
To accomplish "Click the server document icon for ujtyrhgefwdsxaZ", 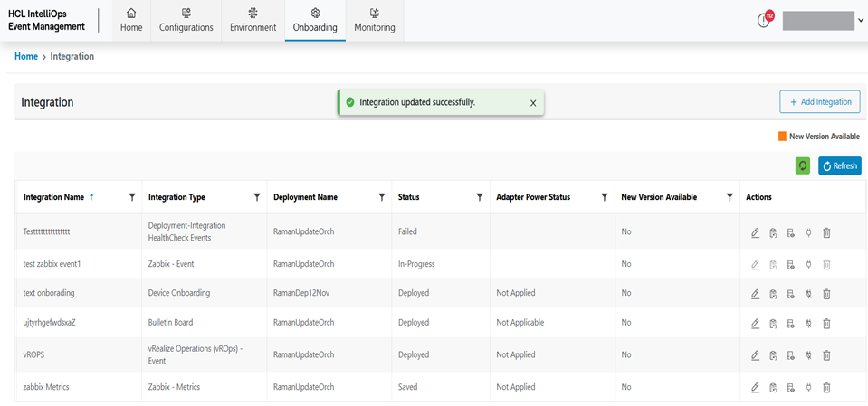I will (x=790, y=324).
